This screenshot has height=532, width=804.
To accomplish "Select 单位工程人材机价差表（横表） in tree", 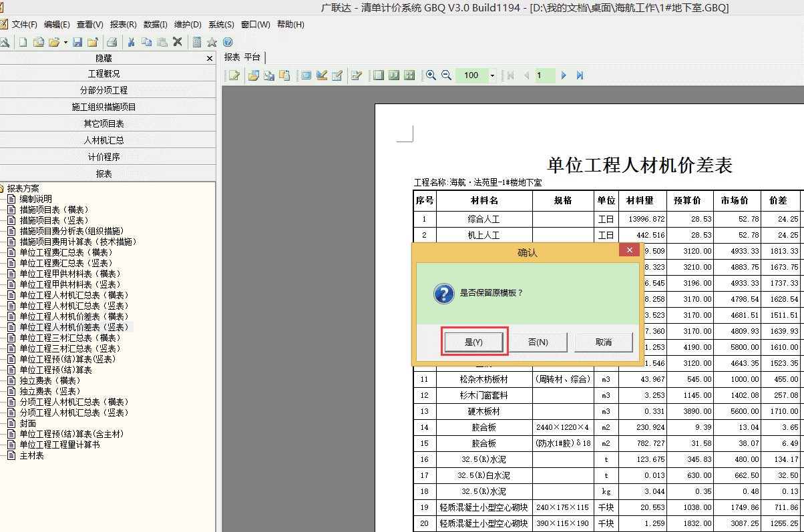I will [x=74, y=316].
